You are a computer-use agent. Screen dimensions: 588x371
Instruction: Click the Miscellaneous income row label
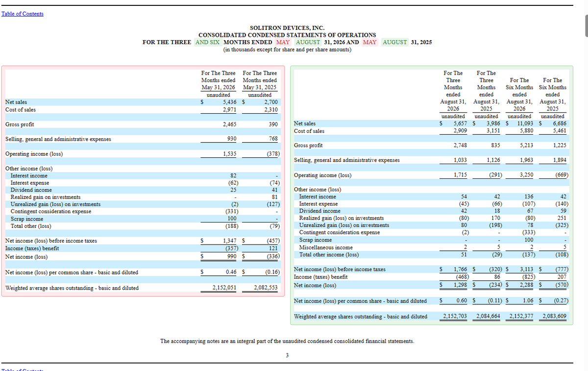[x=326, y=247]
